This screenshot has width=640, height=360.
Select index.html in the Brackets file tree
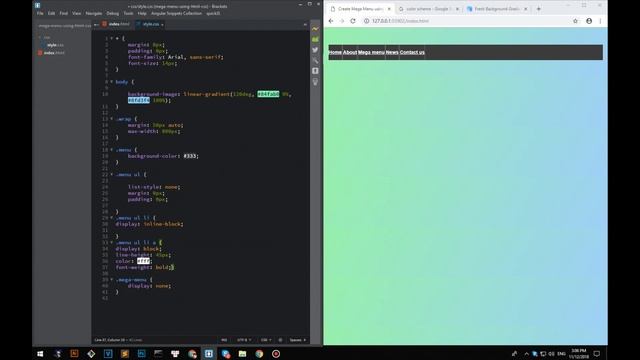54,53
